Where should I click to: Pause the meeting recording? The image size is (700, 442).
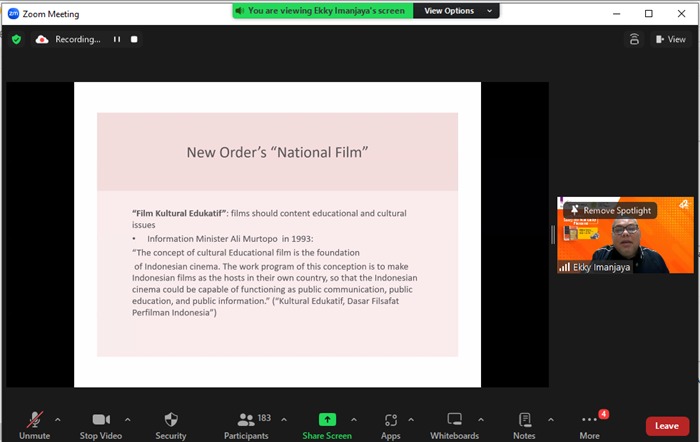pos(117,39)
